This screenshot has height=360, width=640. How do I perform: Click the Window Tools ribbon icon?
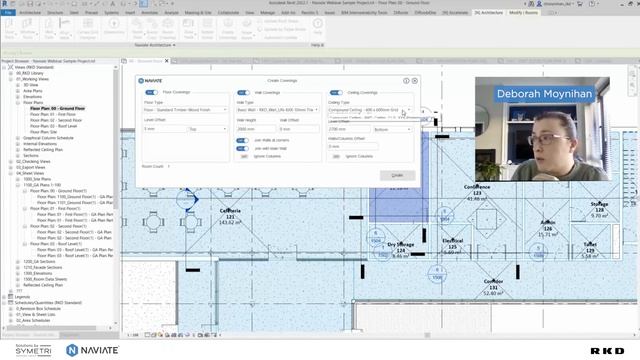coord(27,29)
